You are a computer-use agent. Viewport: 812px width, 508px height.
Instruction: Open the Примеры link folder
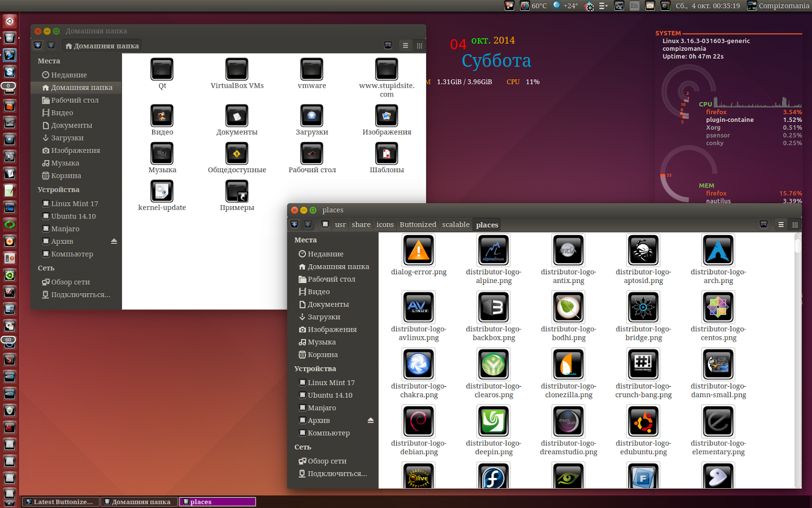coord(237,191)
